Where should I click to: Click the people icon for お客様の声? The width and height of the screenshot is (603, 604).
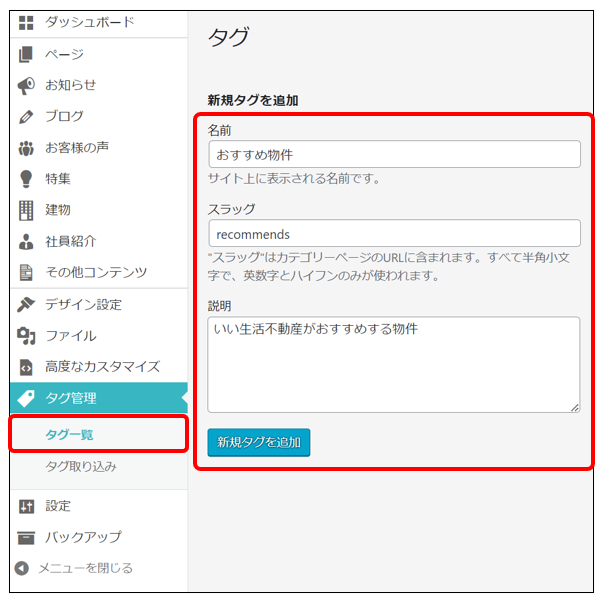coord(27,148)
